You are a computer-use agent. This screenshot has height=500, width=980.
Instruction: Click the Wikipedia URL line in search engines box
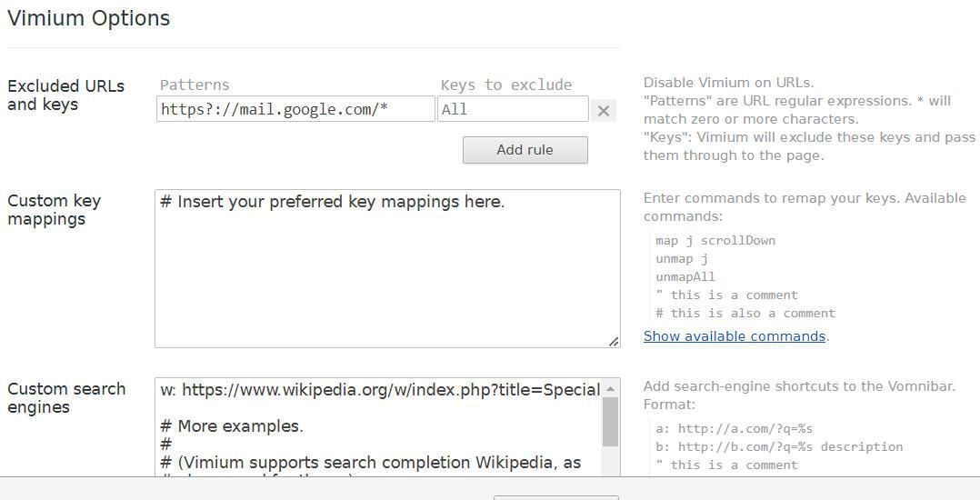click(380, 390)
